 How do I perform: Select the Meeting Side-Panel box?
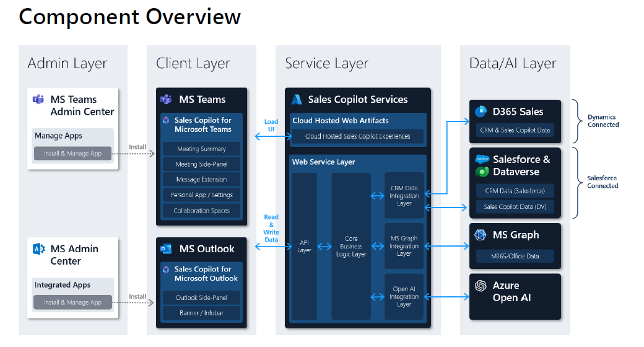pyautogui.click(x=201, y=164)
